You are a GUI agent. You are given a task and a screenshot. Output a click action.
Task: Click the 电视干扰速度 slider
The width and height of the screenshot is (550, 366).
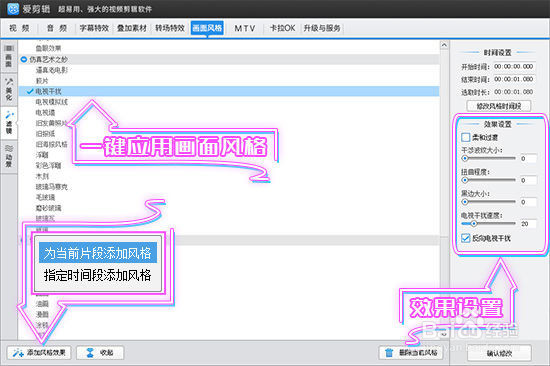pyautogui.click(x=488, y=224)
